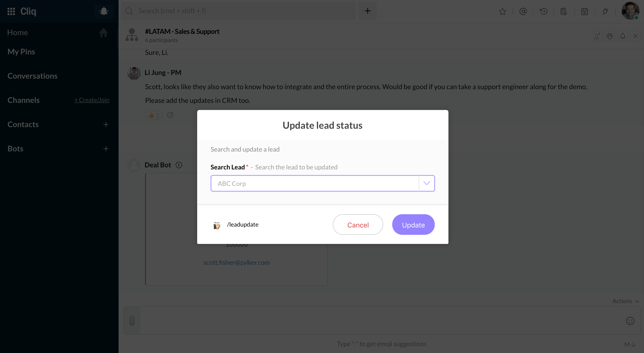Click Cancel in Update lead status dialog
This screenshot has height=353, width=644.
358,225
